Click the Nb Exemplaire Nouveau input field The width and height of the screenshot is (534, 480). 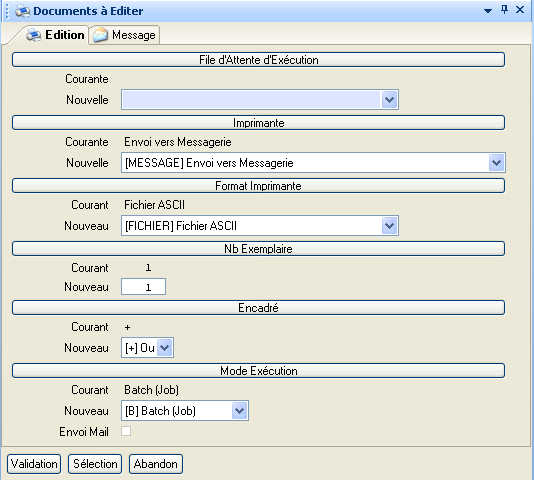pyautogui.click(x=143, y=287)
